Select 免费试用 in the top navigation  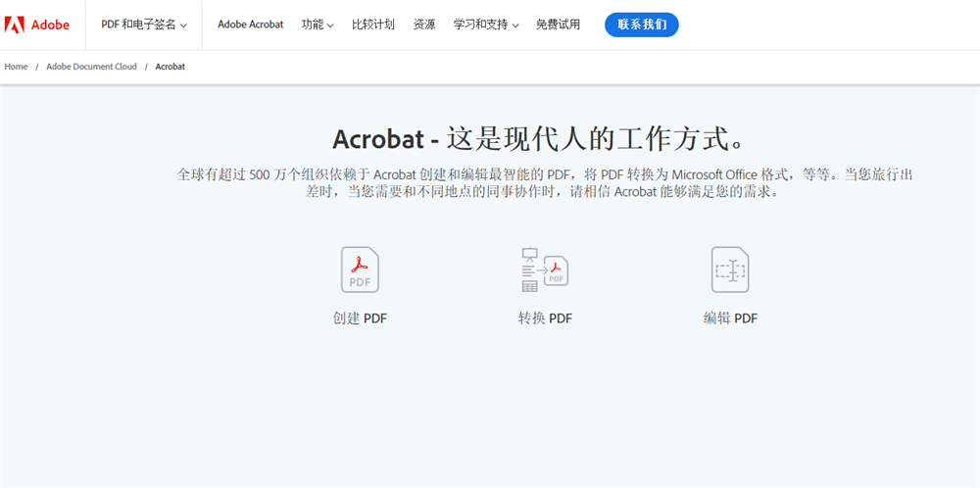[x=559, y=25]
